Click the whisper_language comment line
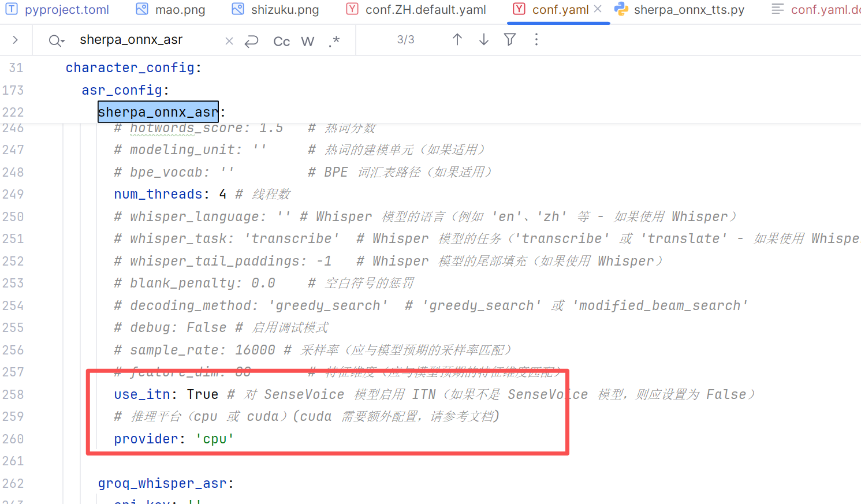The width and height of the screenshot is (861, 504). pyautogui.click(x=426, y=216)
